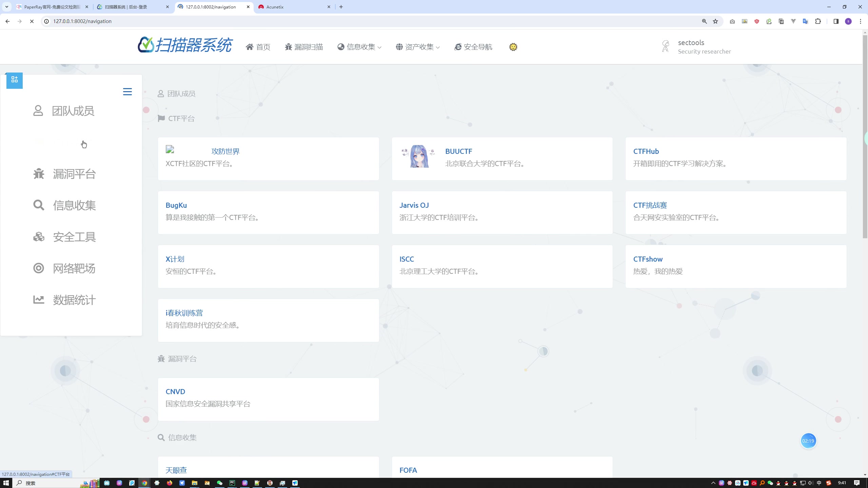Open the zoom indicator in address bar

click(704, 21)
